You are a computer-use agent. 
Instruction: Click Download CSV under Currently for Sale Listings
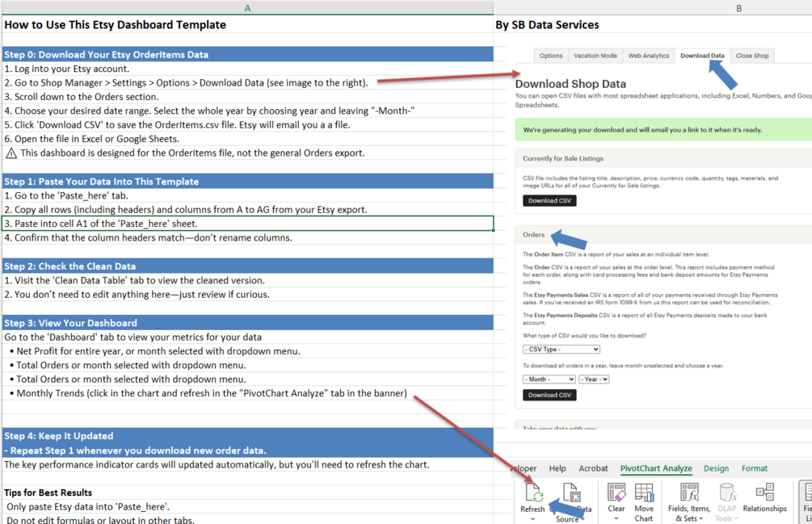[549, 201]
